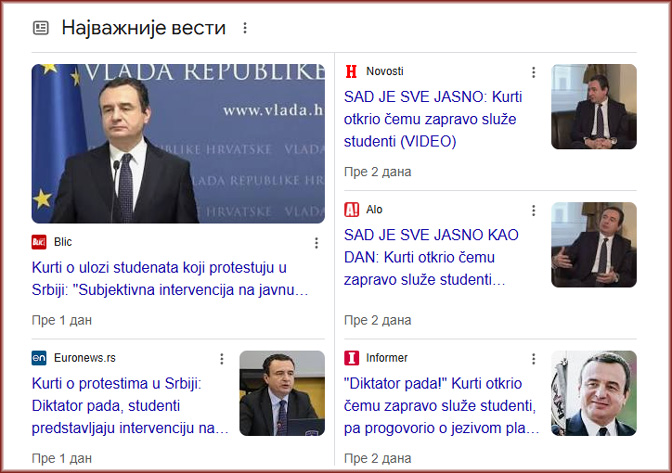This screenshot has height=473, width=672.
Task: Click the Informer article thumbnail image
Action: [x=593, y=393]
